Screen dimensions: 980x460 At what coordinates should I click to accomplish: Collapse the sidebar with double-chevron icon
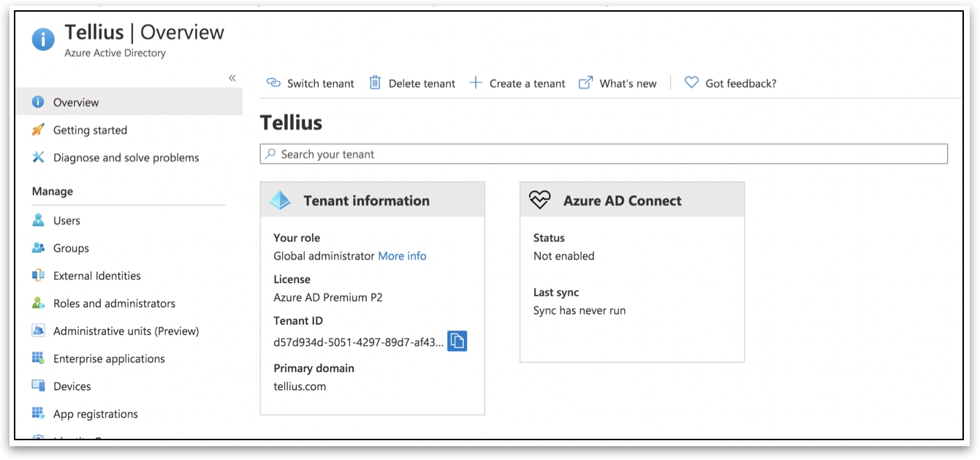point(232,78)
